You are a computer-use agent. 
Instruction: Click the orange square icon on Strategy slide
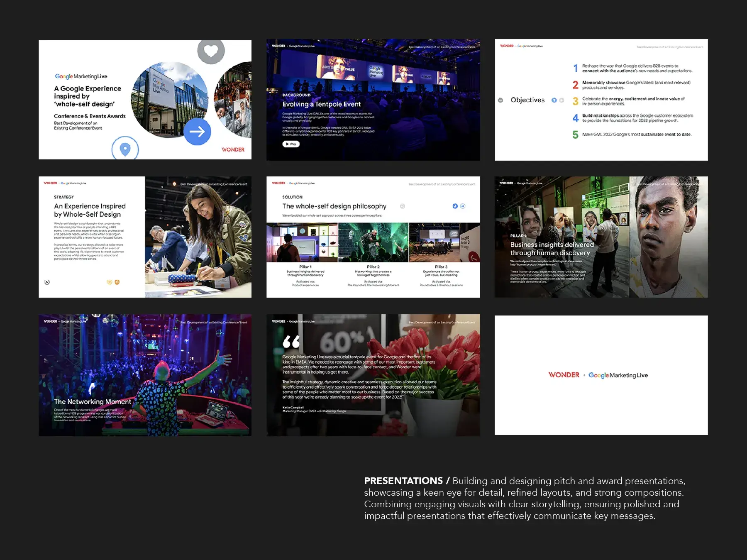pyautogui.click(x=117, y=282)
